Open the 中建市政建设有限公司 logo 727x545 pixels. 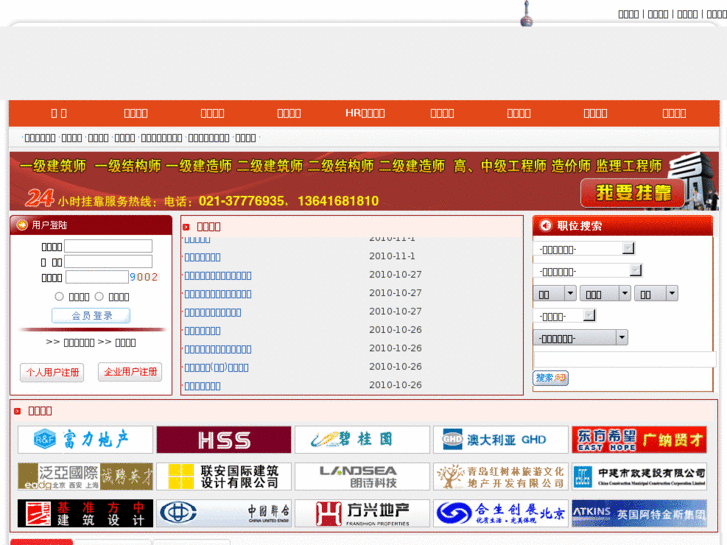pos(639,476)
